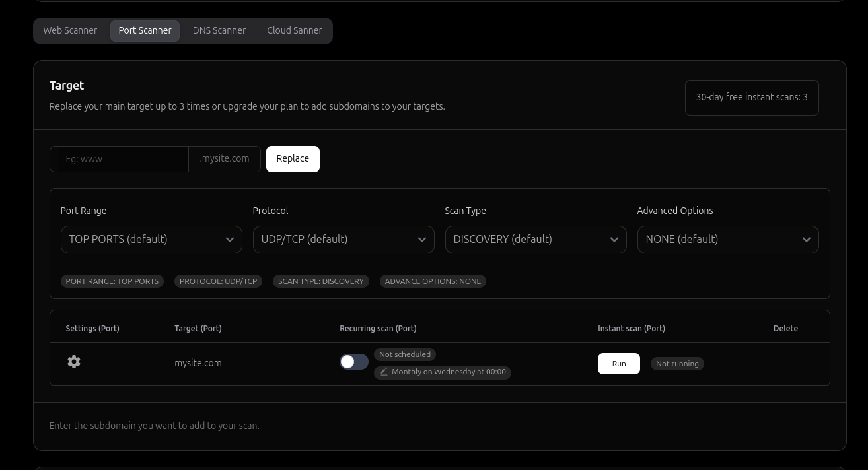Click the PROTOCOL: UDP/TCP chip
Screen dimensions: 868x470
pos(218,281)
